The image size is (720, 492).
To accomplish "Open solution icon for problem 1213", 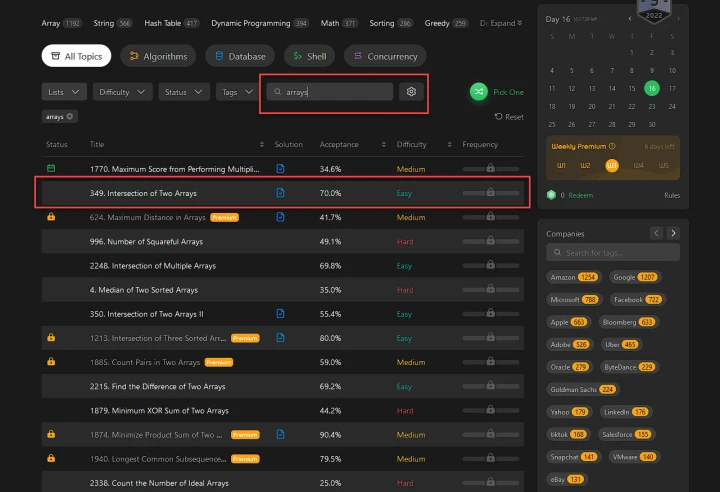I will click(x=280, y=338).
